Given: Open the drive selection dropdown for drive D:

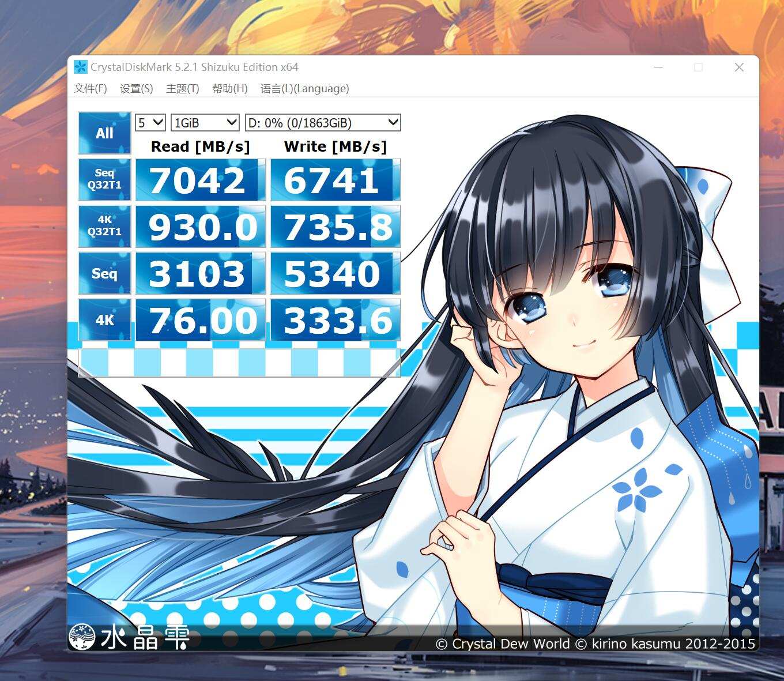Looking at the screenshot, I should 322,122.
